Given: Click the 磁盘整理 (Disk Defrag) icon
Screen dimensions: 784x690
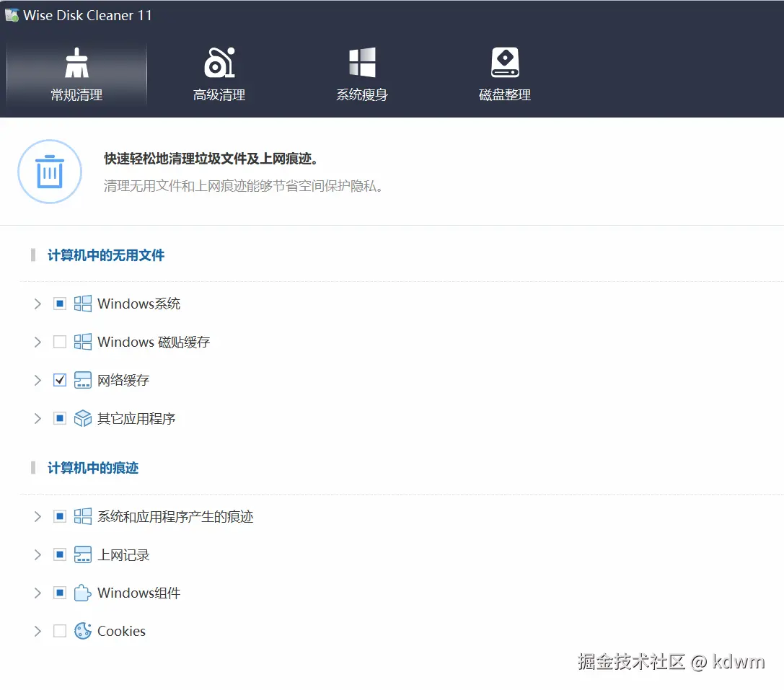Looking at the screenshot, I should [504, 63].
